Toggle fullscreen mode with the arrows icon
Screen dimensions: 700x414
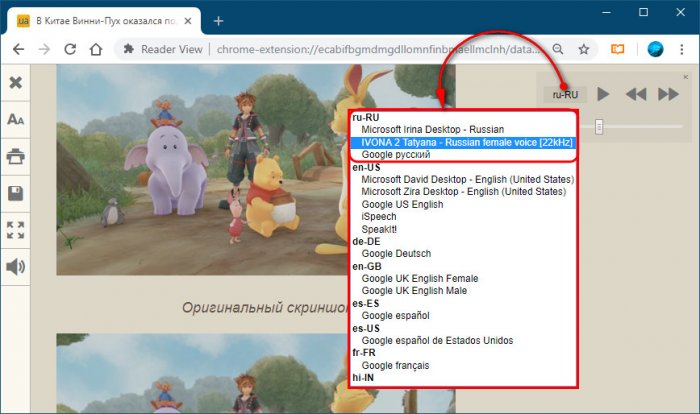16,230
